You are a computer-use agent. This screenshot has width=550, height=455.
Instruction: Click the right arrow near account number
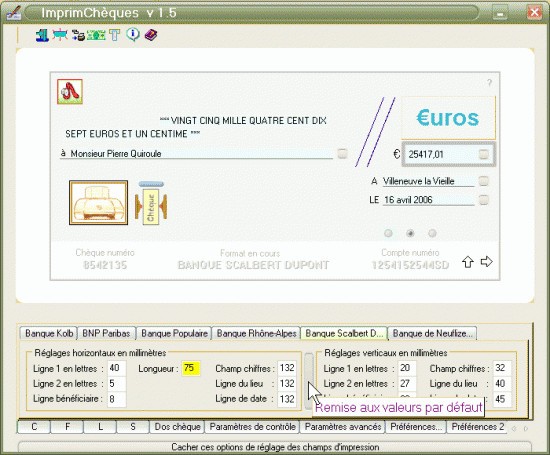[487, 261]
